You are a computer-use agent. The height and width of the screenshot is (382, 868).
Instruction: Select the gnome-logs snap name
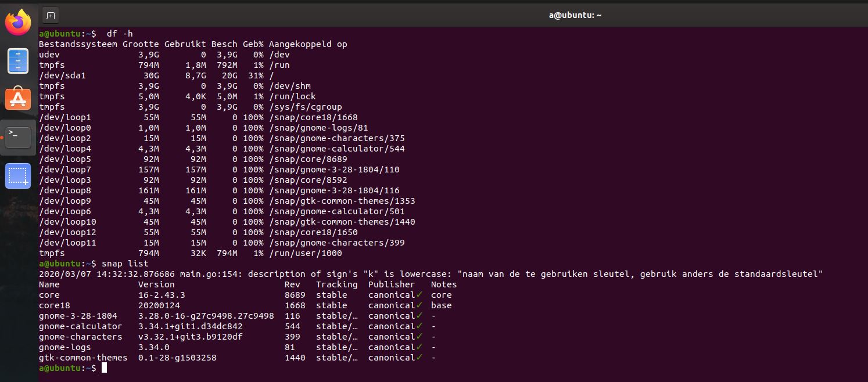click(65, 347)
